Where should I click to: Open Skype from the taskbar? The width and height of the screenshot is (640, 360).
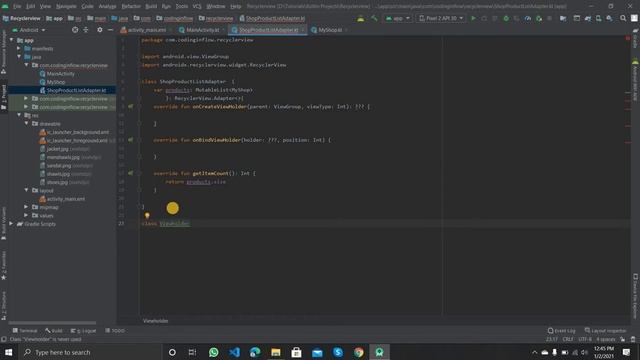pos(338,352)
